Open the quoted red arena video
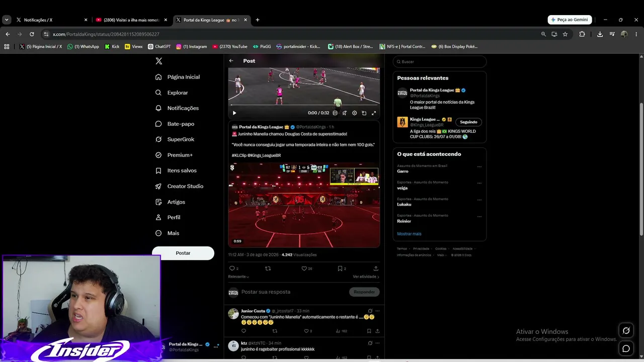 point(304,205)
